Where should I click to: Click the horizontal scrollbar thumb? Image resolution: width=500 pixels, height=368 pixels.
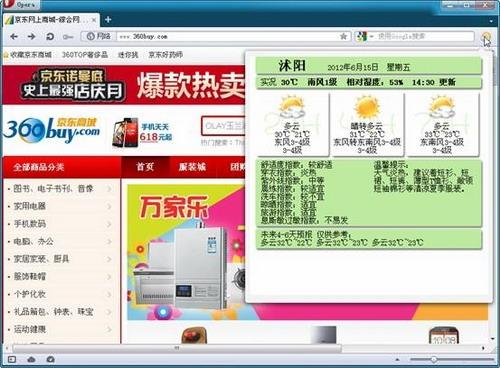point(177,348)
